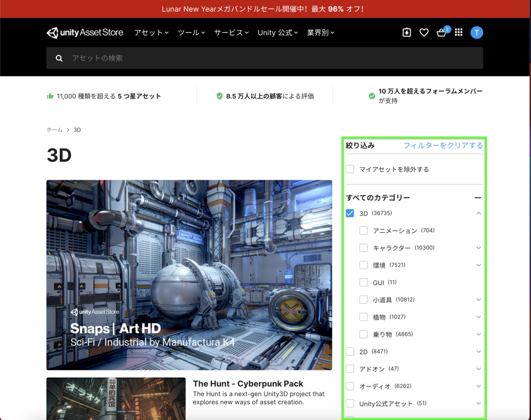Open the user profile avatar T
The width and height of the screenshot is (531, 420).
477,32
